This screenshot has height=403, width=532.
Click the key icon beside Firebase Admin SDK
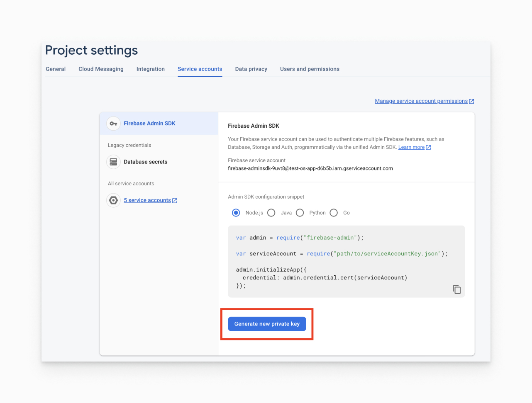(113, 124)
